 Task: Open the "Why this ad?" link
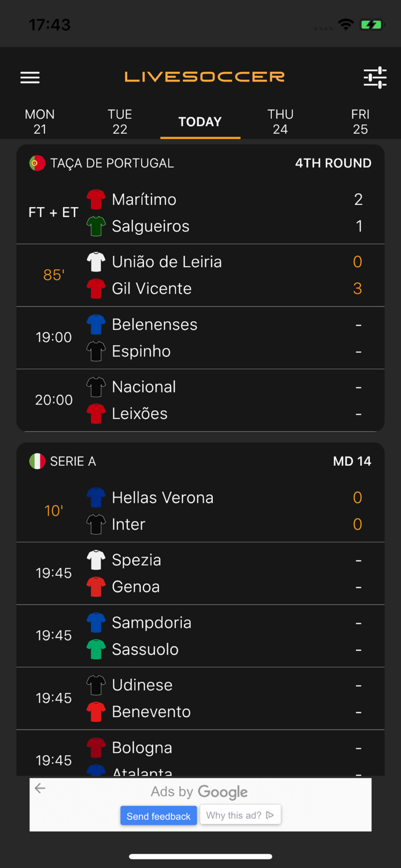(x=240, y=814)
